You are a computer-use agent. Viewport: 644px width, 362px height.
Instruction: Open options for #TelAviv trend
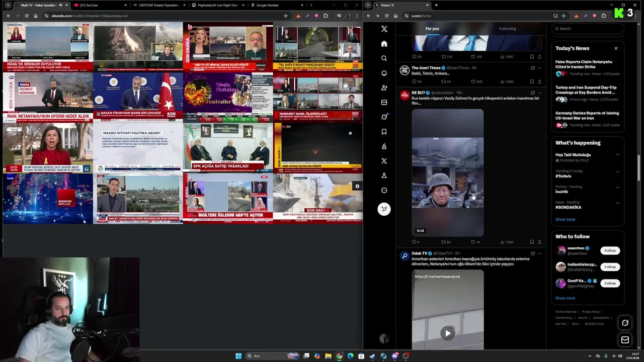pyautogui.click(x=617, y=171)
